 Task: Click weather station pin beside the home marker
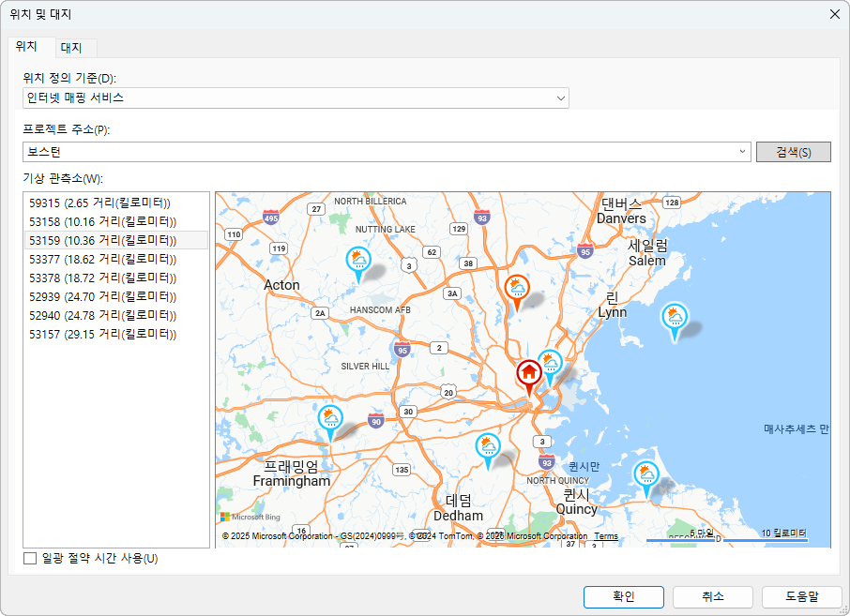(551, 366)
